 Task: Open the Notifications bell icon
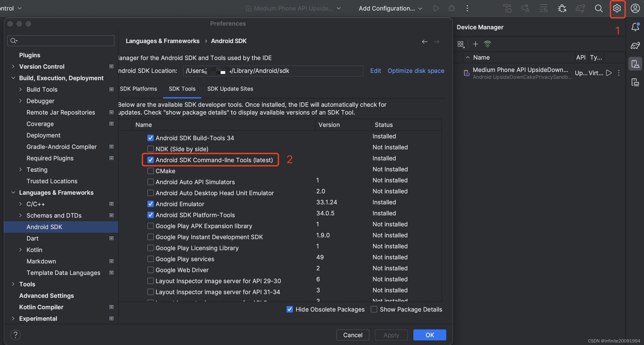point(635,27)
